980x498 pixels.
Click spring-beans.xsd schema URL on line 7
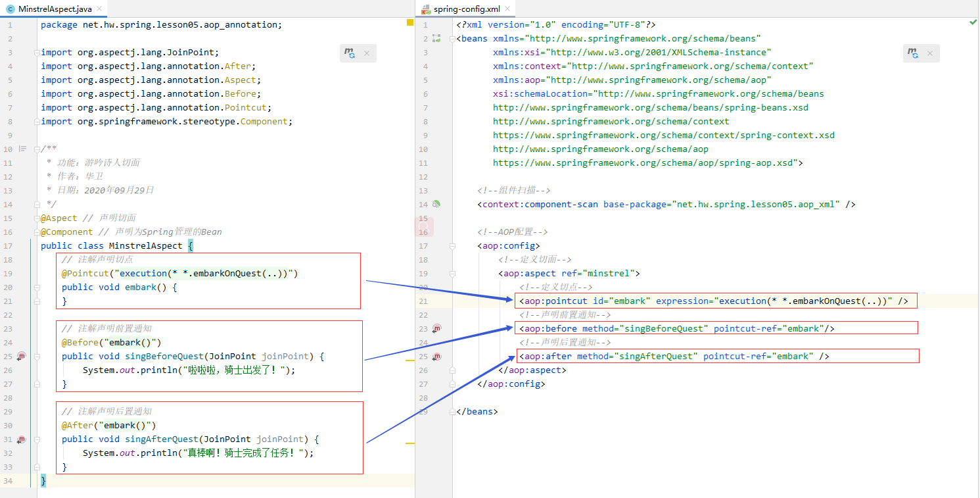[x=651, y=107]
